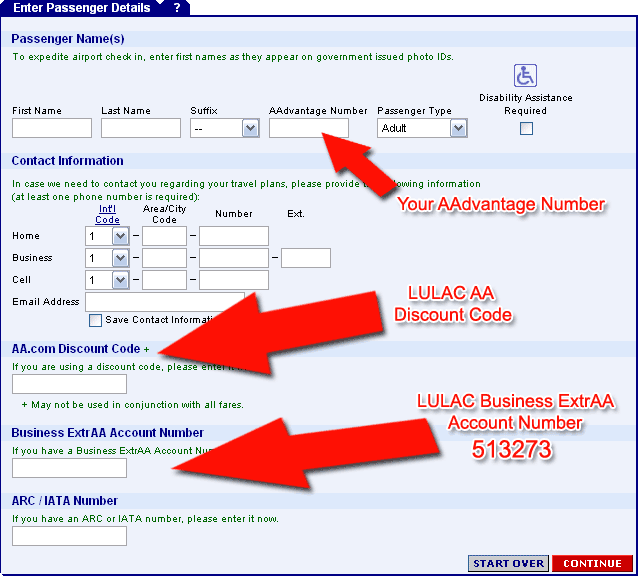638x577 pixels.
Task: Expand the Home Int'l Code dropdown
Action: coord(107,236)
